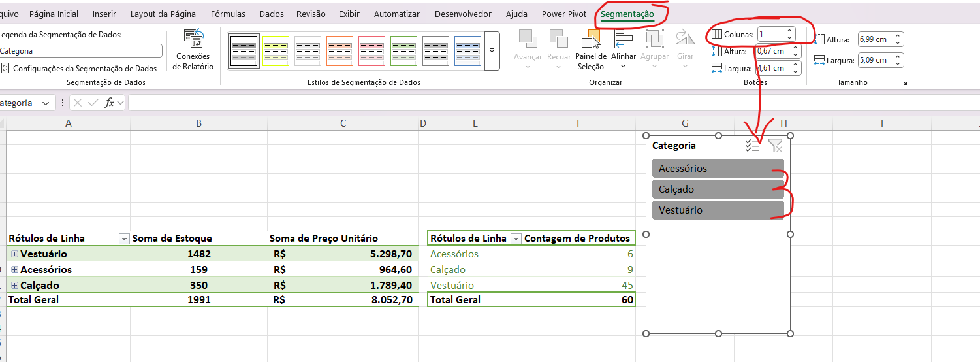
Task: Open the Power Pivot tab
Action: tap(564, 14)
